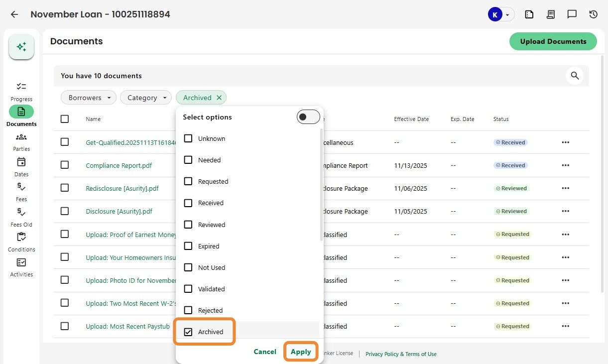Click the search magnifier icon
608x364 pixels.
coord(575,76)
